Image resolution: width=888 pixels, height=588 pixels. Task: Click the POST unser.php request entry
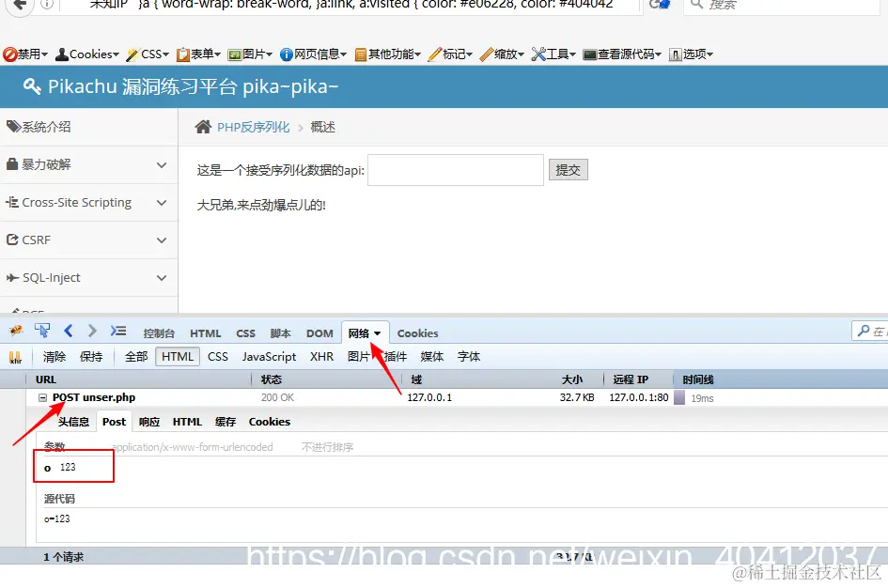tap(94, 398)
